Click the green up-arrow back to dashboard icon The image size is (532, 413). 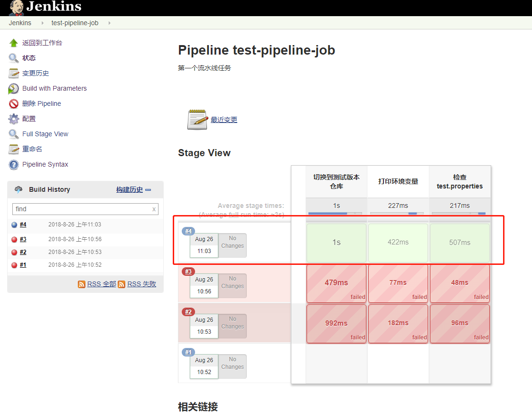14,43
